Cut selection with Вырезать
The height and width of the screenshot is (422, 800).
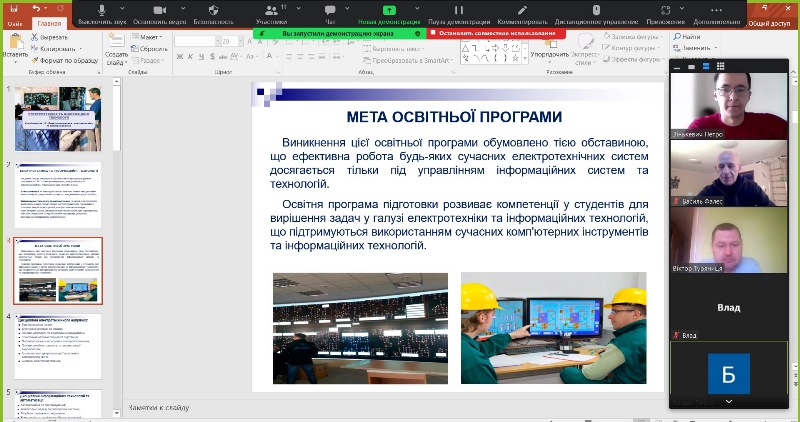[49, 37]
